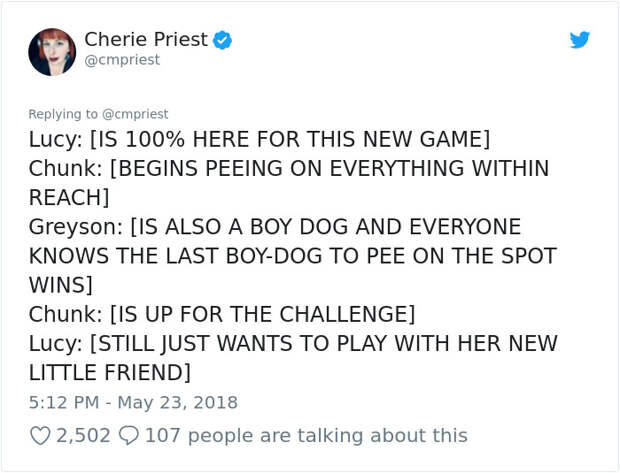Click the Cherie Priest display name
This screenshot has height=473, width=620.
146,39
